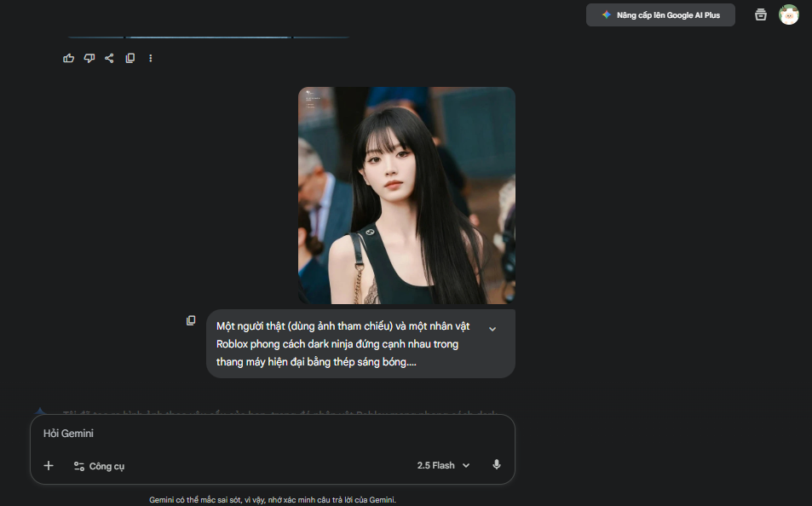Click the colorful sparkle on the upgrade button
Screen dimensions: 812x506
click(x=606, y=15)
